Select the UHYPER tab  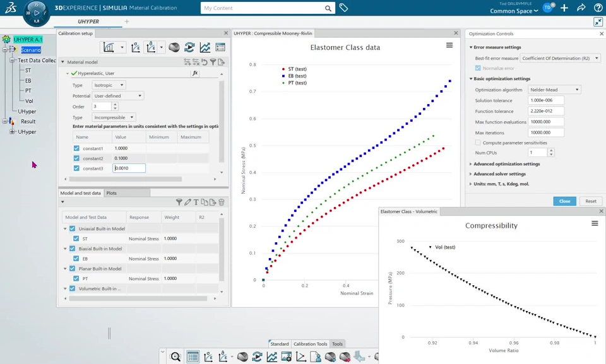[x=88, y=21]
